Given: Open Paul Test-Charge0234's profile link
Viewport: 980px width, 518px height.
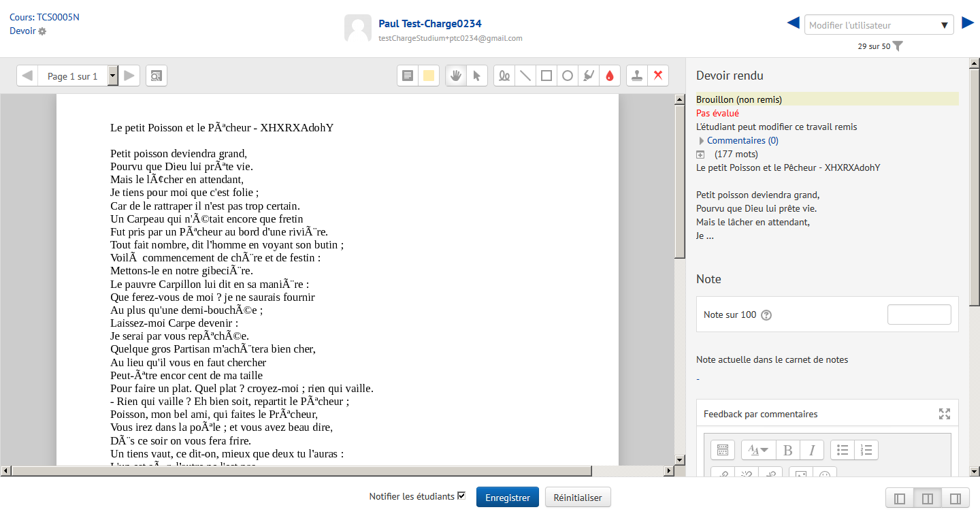Looking at the screenshot, I should [430, 24].
